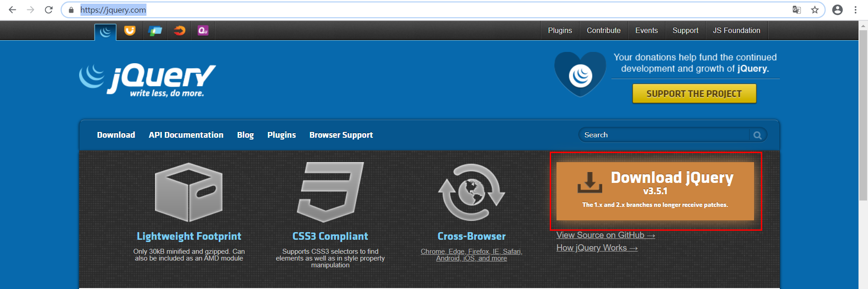Open Chrome's three-dot menu
Image resolution: width=868 pixels, height=289 pixels.
855,10
